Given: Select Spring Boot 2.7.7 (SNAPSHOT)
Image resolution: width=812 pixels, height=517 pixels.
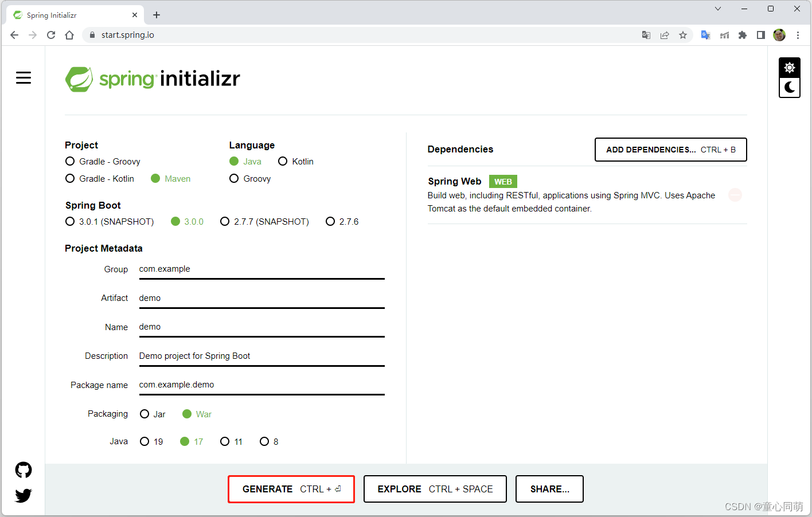Looking at the screenshot, I should point(264,222).
